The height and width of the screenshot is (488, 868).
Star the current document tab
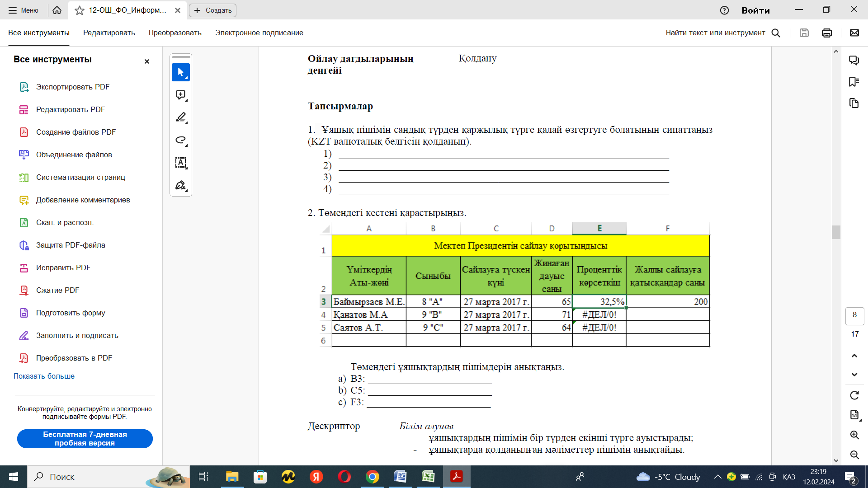click(x=80, y=10)
